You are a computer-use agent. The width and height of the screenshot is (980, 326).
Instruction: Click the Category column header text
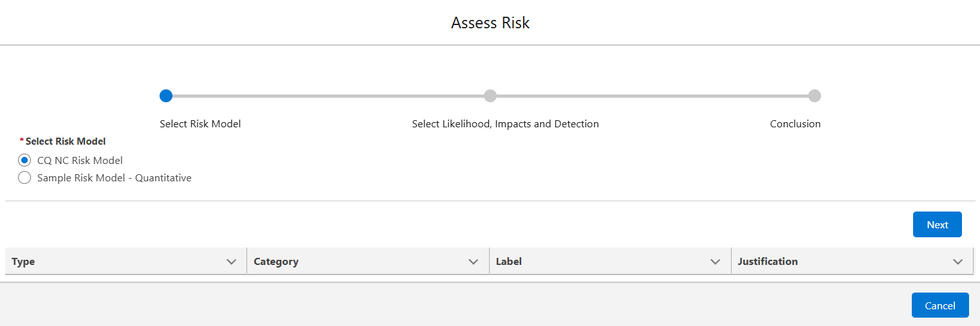coord(276,262)
